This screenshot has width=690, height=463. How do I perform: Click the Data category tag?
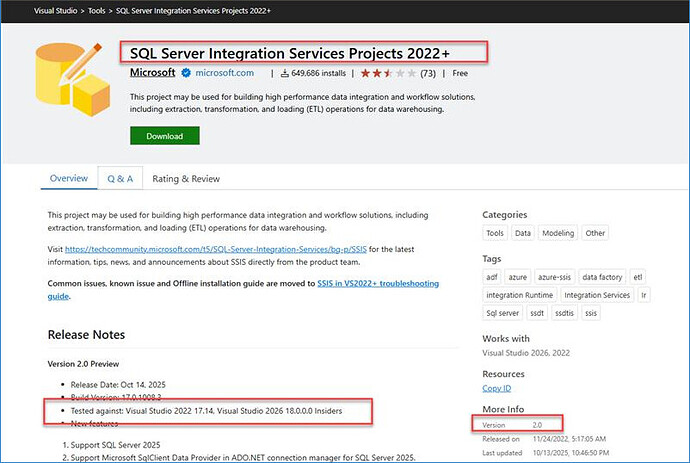pos(525,233)
